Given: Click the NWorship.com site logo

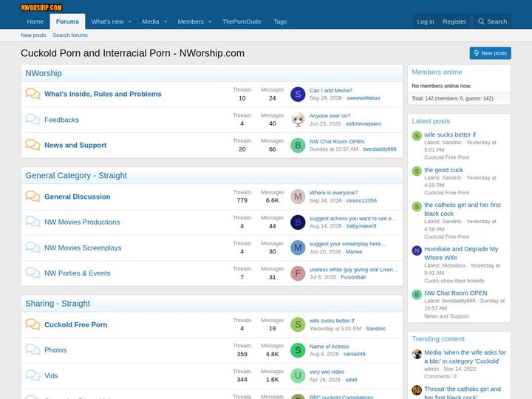Looking at the screenshot, I should click(x=41, y=7).
